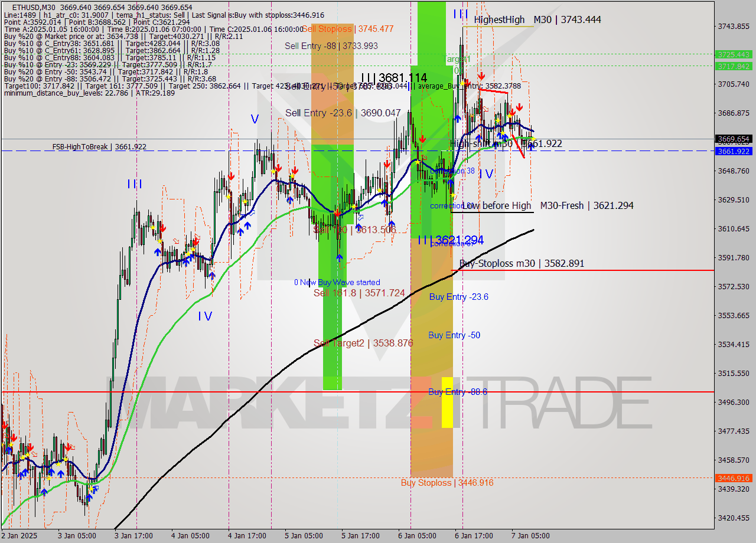756x543 pixels.
Task: Click the Sell Entry -23.6 label
Action: (343, 113)
